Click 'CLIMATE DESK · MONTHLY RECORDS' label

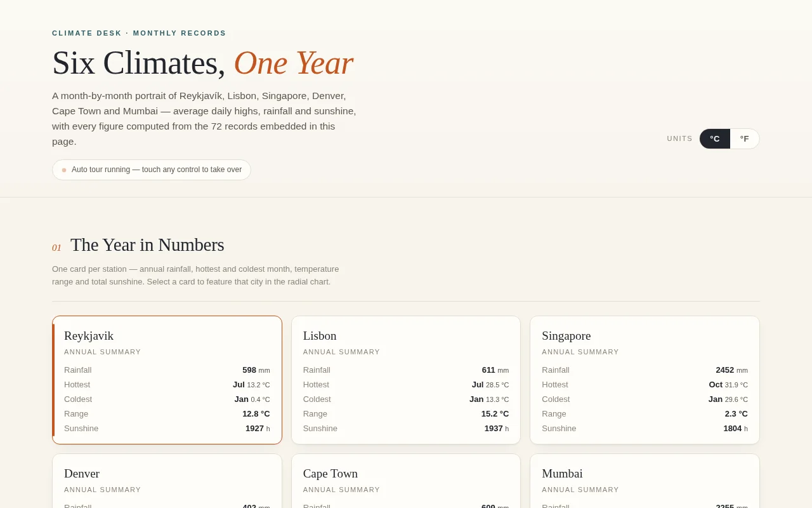tap(139, 33)
